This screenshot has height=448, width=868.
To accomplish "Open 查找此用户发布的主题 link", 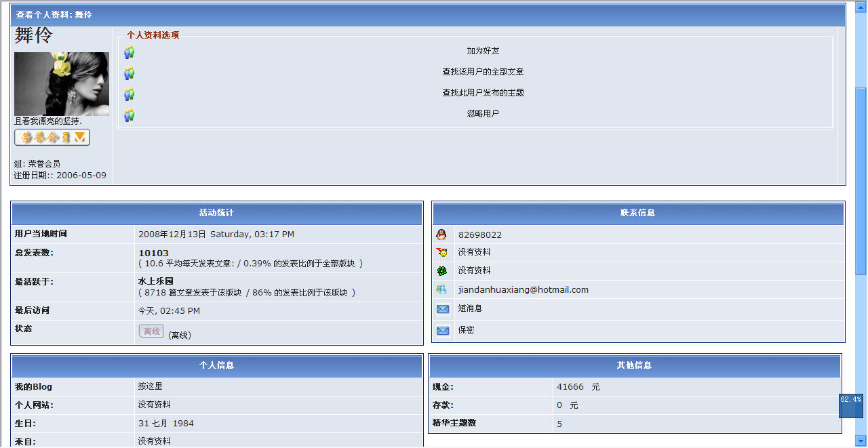I will pyautogui.click(x=483, y=93).
